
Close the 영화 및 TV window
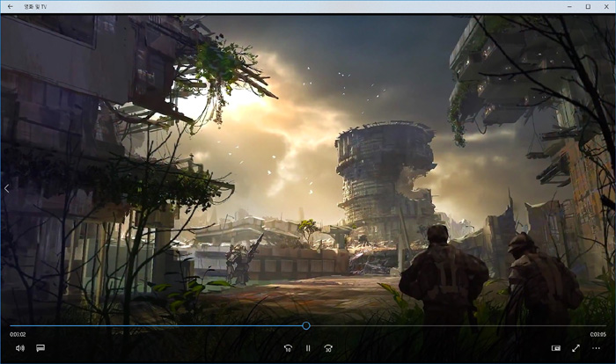[606, 6]
